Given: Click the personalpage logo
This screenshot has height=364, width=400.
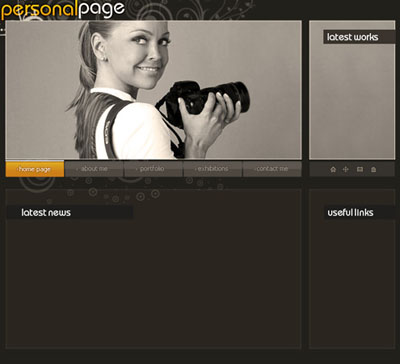Looking at the screenshot, I should [63, 10].
